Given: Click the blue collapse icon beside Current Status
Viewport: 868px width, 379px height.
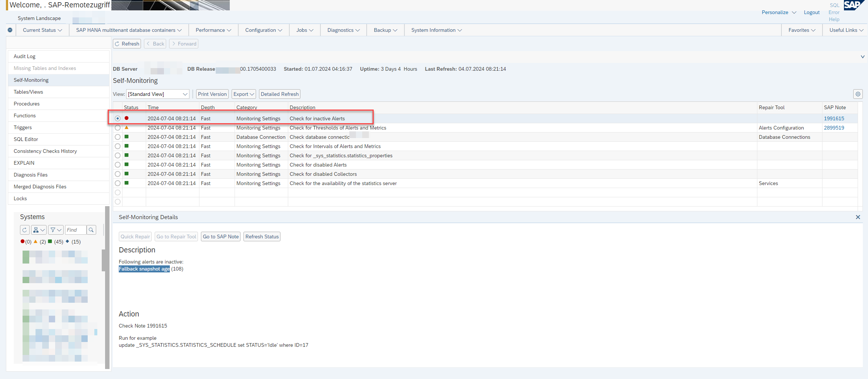Looking at the screenshot, I should 10,30.
